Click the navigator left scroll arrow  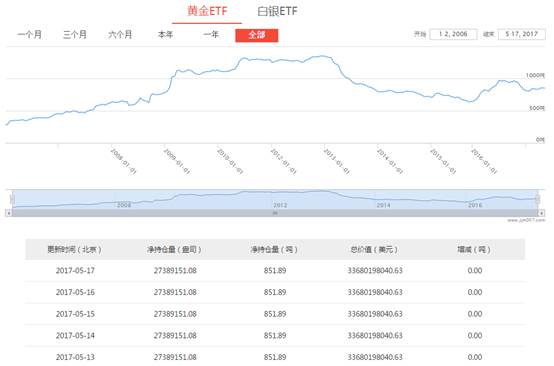click(x=9, y=213)
